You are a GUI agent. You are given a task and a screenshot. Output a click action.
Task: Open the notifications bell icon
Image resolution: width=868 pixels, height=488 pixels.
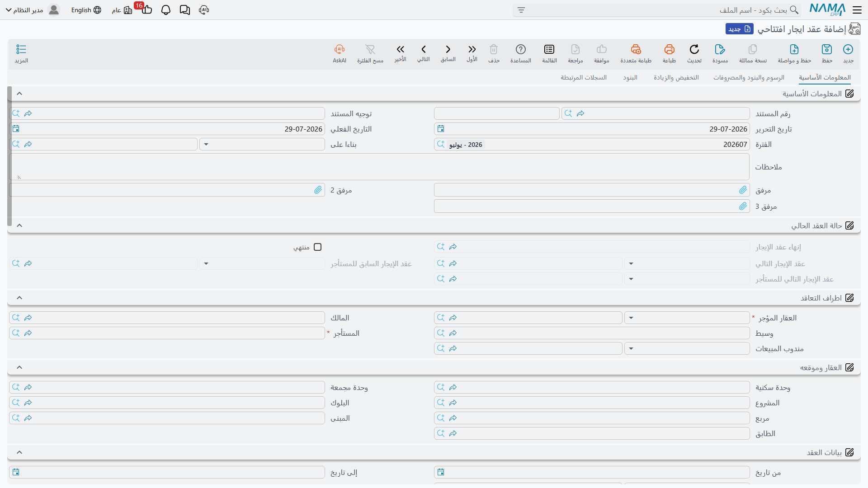(166, 10)
